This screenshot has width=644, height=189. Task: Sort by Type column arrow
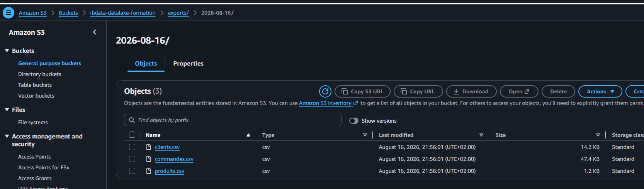pyautogui.click(x=365, y=135)
